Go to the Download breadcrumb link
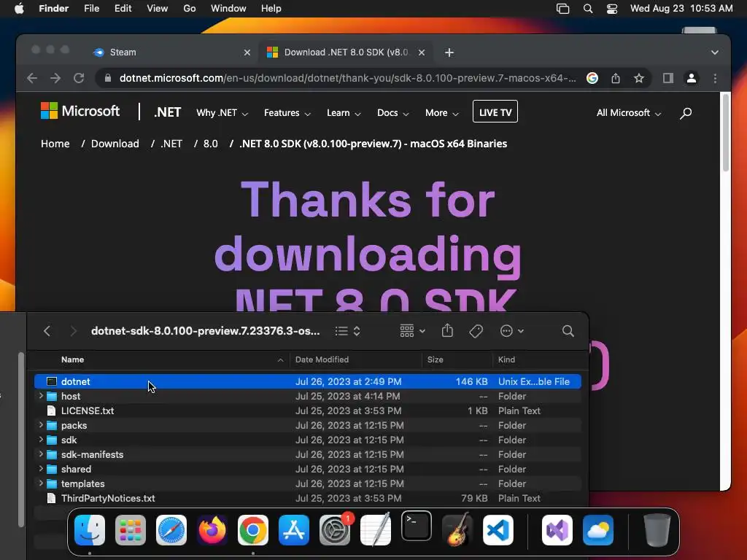 coord(115,144)
